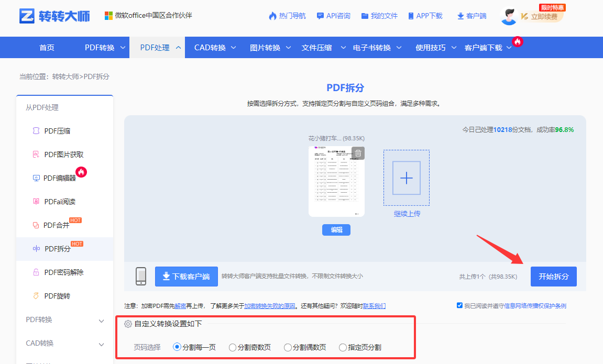Screen dimensions: 603x364
Task: Uncheck the 我已阅读并遵守 agreement checkbox
Action: pyautogui.click(x=459, y=305)
